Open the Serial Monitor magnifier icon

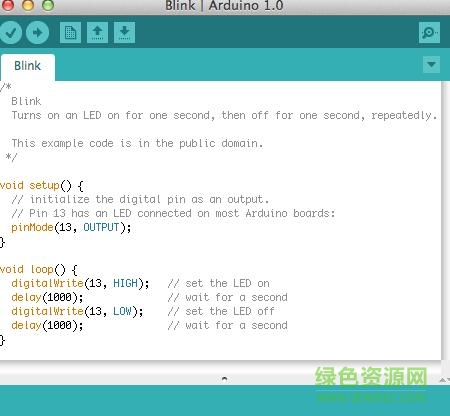pyautogui.click(x=429, y=32)
